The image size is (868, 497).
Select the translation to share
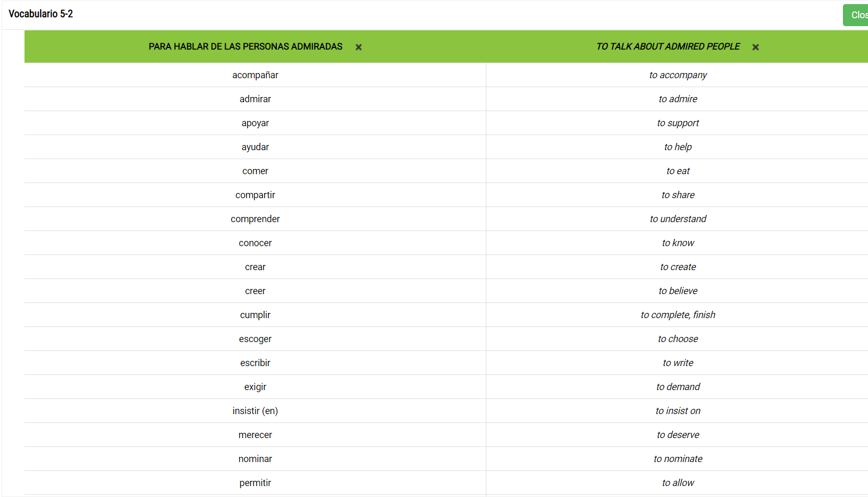(x=678, y=195)
